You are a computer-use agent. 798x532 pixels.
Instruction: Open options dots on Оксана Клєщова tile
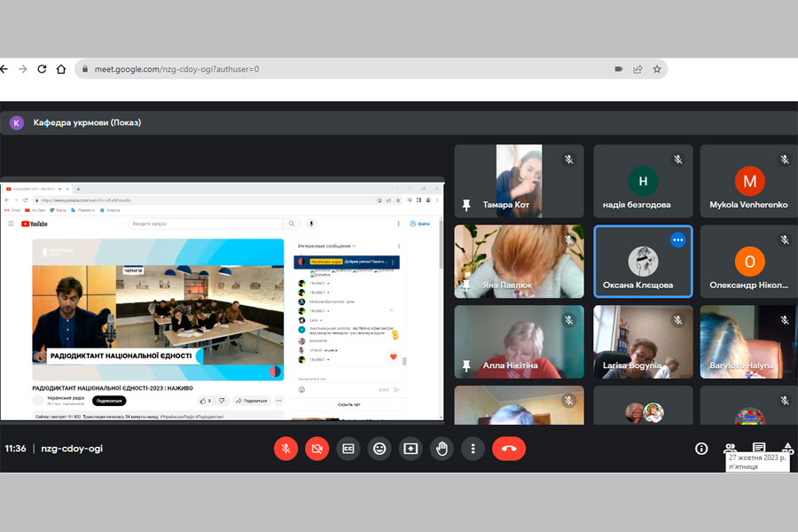point(678,239)
